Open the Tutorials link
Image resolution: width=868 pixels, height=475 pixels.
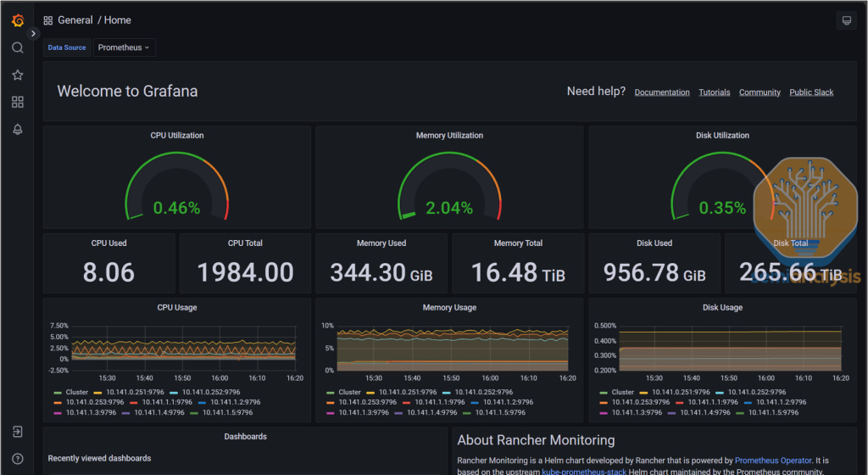pos(714,92)
